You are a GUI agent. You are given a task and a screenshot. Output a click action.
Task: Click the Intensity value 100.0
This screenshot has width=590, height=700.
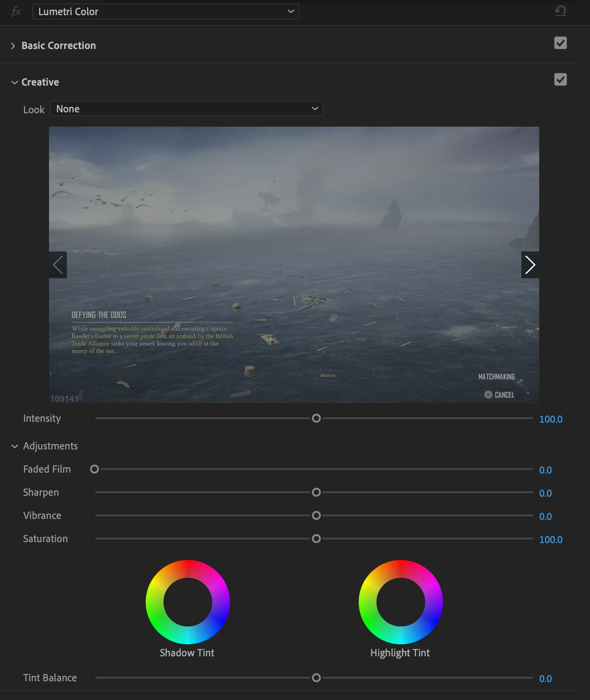pos(551,419)
